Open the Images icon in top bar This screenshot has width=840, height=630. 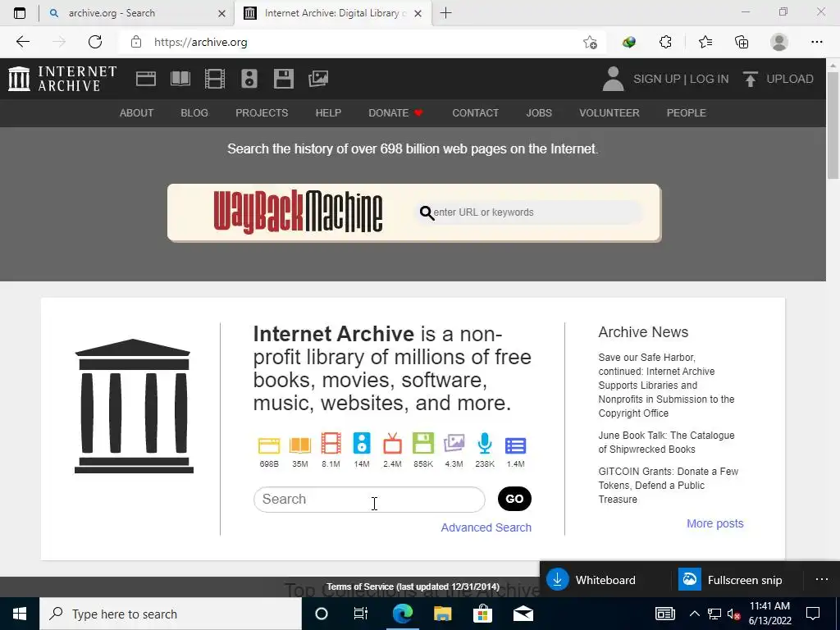point(318,79)
